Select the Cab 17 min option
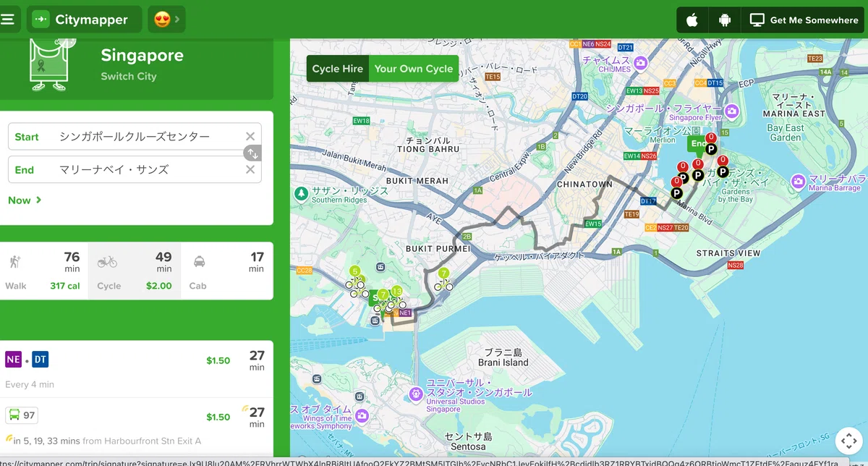The height and width of the screenshot is (466, 868). pyautogui.click(x=226, y=271)
